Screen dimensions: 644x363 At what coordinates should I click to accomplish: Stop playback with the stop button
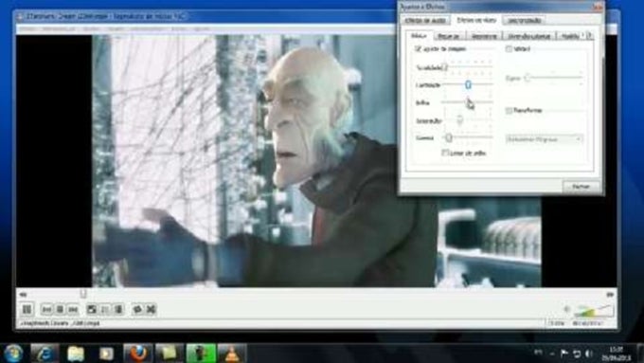pos(60,309)
